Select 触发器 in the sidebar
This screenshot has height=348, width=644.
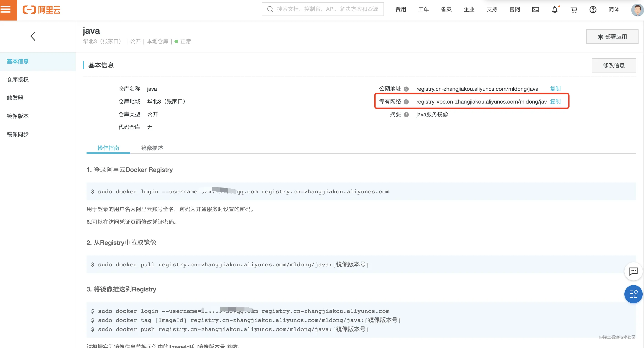coord(38,98)
